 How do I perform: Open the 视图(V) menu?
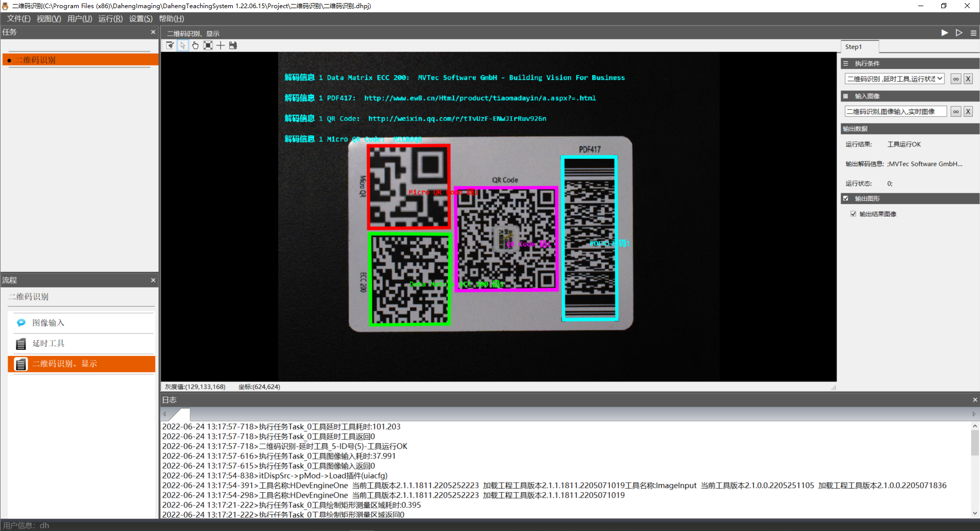pyautogui.click(x=48, y=19)
